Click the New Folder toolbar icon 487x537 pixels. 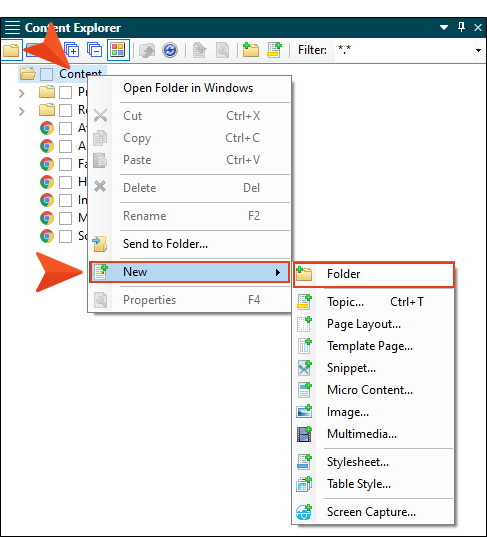point(251,50)
